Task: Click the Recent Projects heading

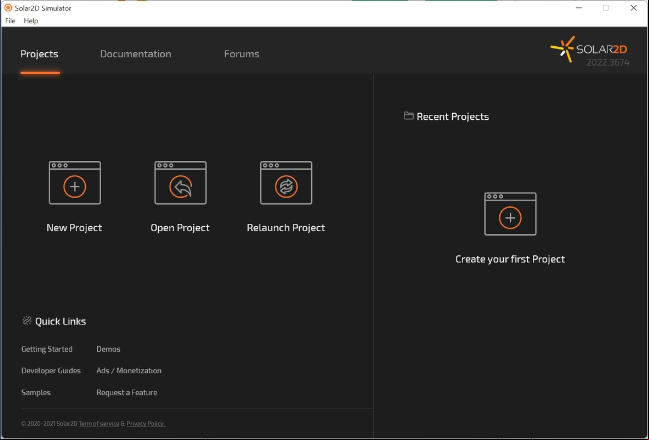Action: (453, 117)
